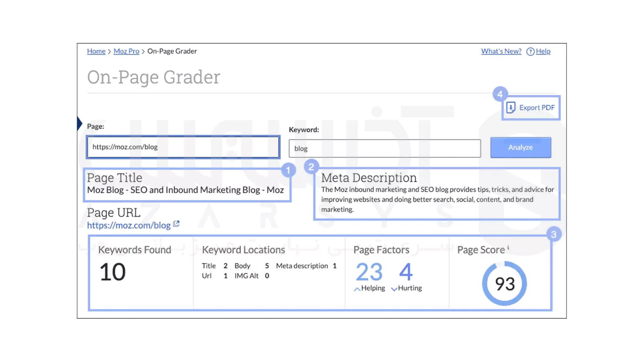Click the Keyword Locations heading
The image size is (644, 362).
[x=244, y=250]
